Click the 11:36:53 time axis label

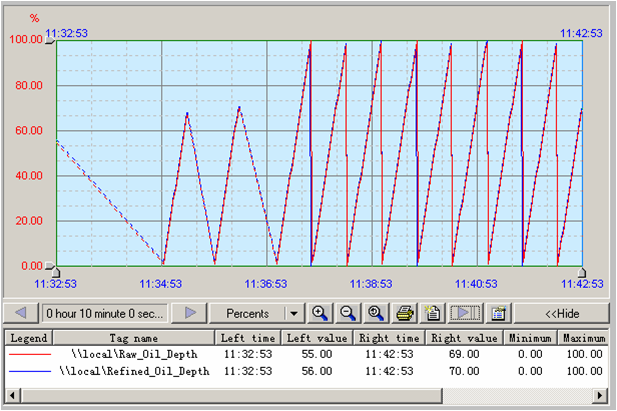click(266, 284)
